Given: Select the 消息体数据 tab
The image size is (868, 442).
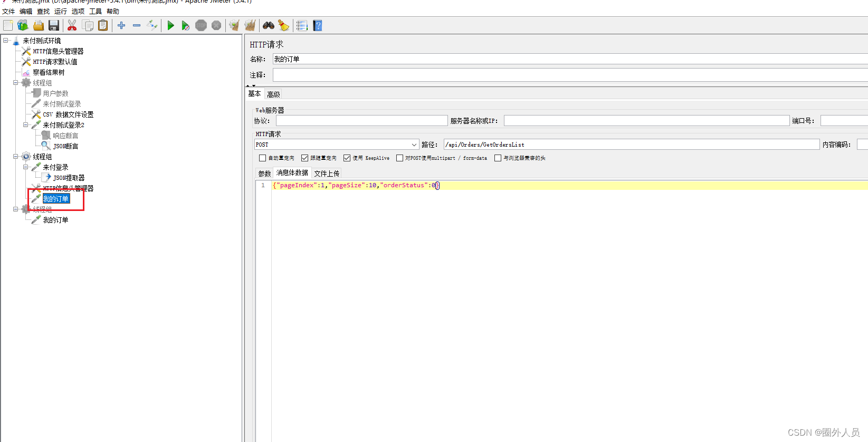Looking at the screenshot, I should point(292,172).
